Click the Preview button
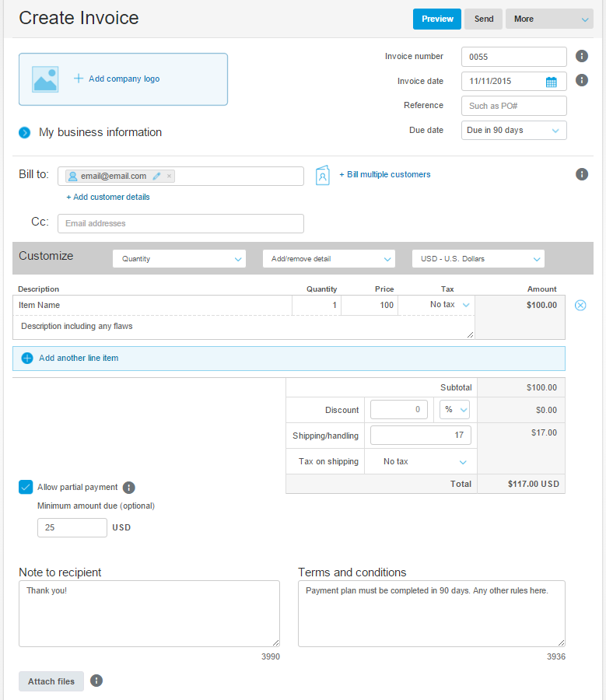 (437, 19)
